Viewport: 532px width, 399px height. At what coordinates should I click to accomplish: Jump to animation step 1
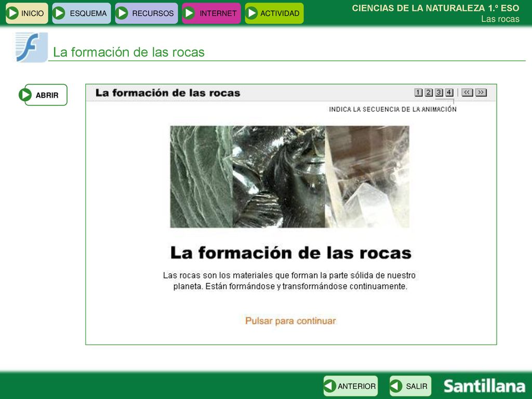click(418, 92)
